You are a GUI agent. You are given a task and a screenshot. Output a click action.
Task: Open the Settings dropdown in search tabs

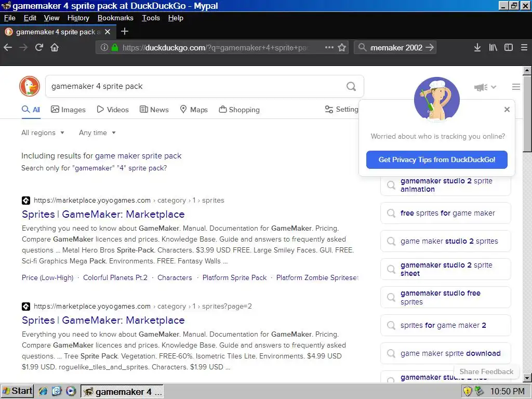tap(341, 109)
